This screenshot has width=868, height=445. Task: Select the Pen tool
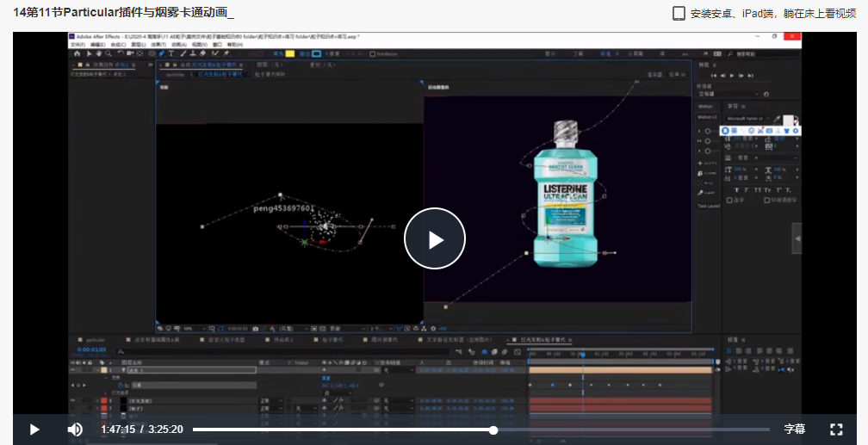(x=162, y=53)
